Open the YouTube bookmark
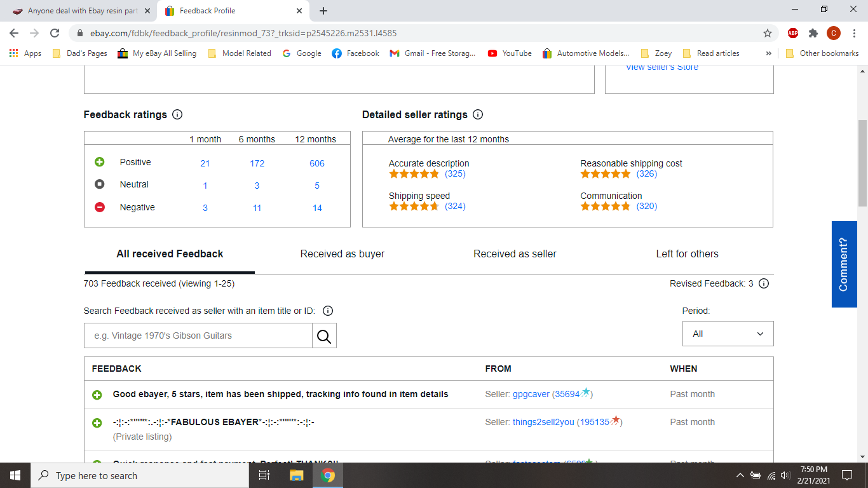Viewport: 868px width, 488px height. [510, 53]
